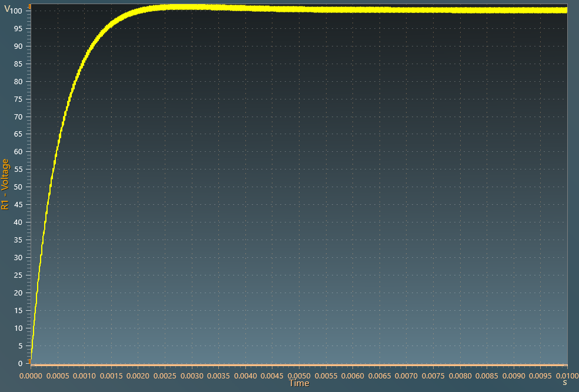Click the 's' unit label on time axis

(564, 383)
